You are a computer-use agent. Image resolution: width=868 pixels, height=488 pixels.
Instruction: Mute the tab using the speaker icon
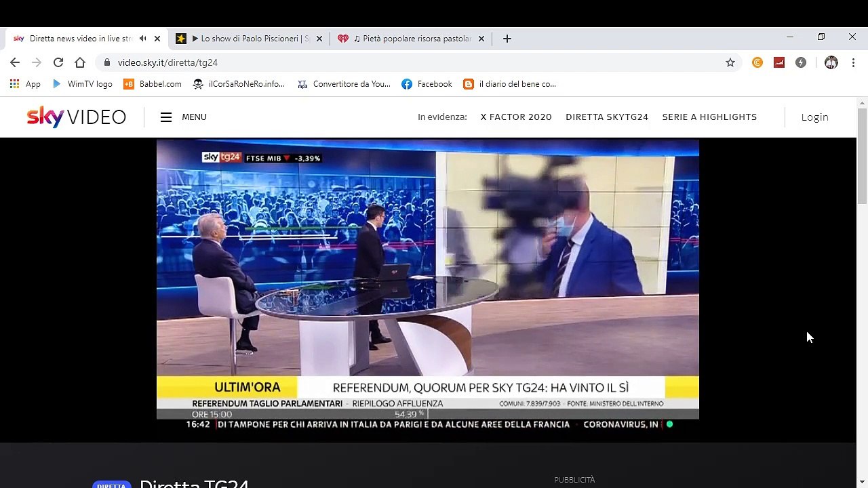click(142, 39)
